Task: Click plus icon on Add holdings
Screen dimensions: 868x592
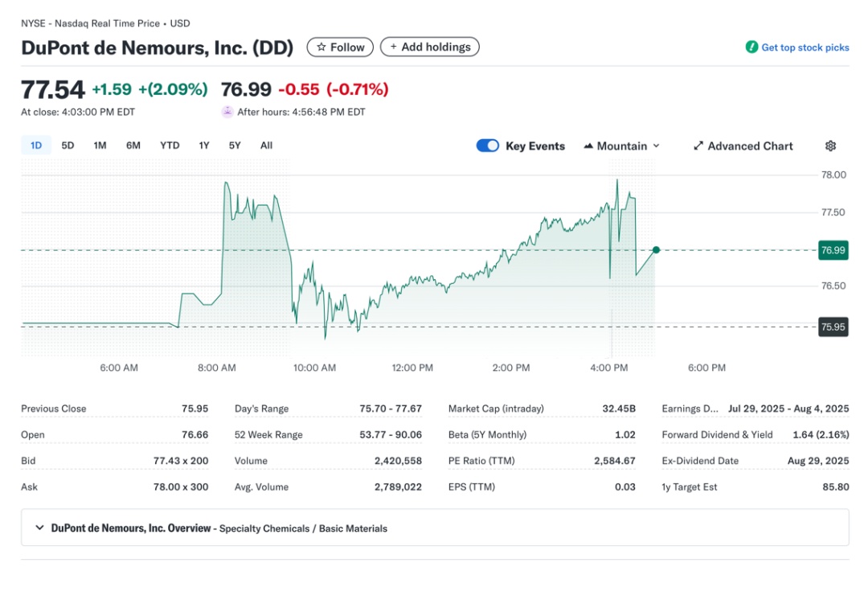Action: coord(394,47)
